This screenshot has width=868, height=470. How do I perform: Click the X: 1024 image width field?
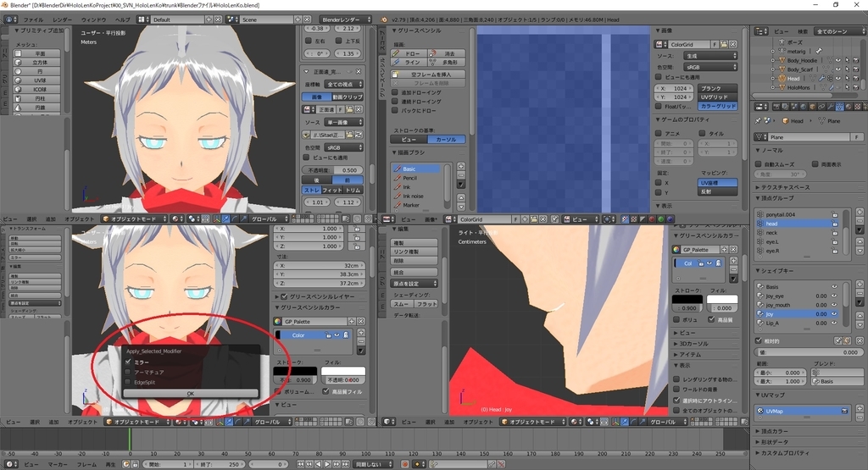pos(673,88)
